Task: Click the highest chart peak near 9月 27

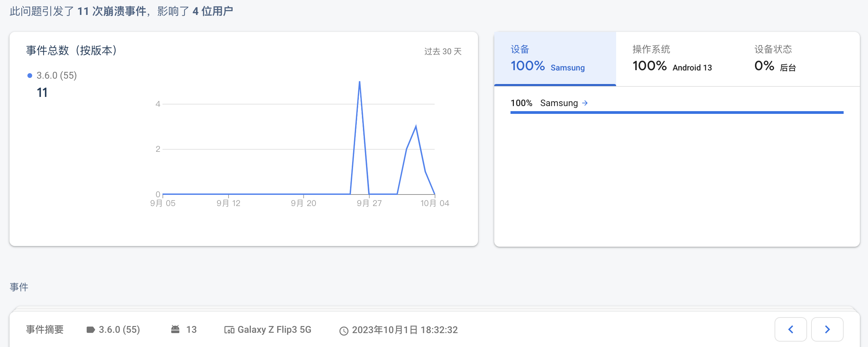Action: click(360, 82)
